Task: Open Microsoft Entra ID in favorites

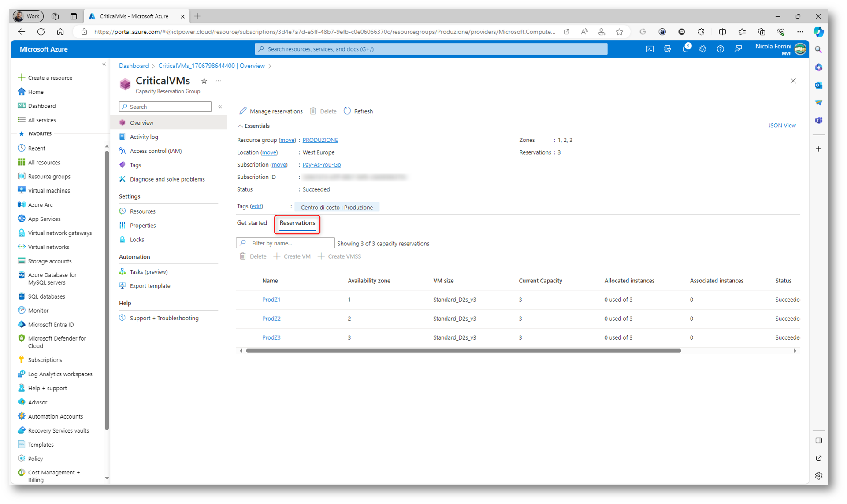Action: click(x=51, y=325)
